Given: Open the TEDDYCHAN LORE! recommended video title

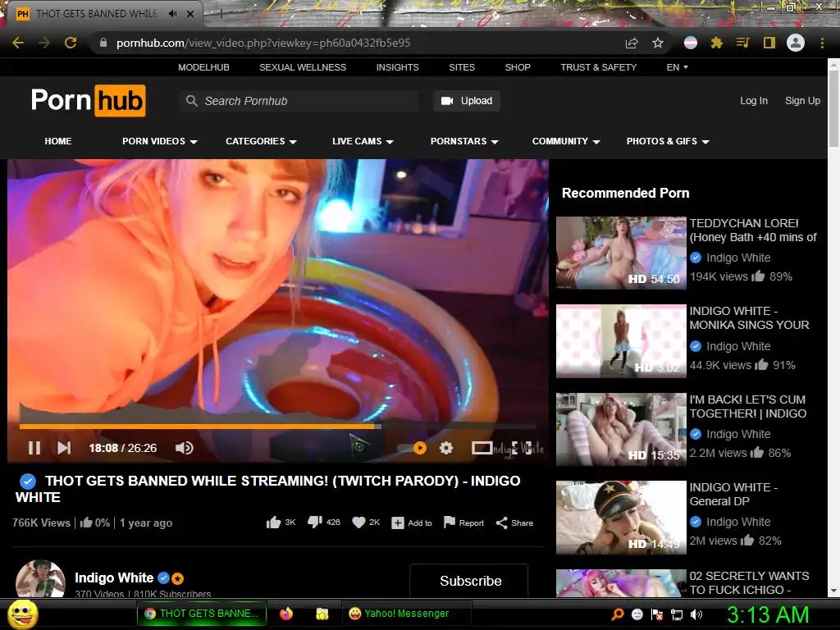Looking at the screenshot, I should pyautogui.click(x=753, y=231).
